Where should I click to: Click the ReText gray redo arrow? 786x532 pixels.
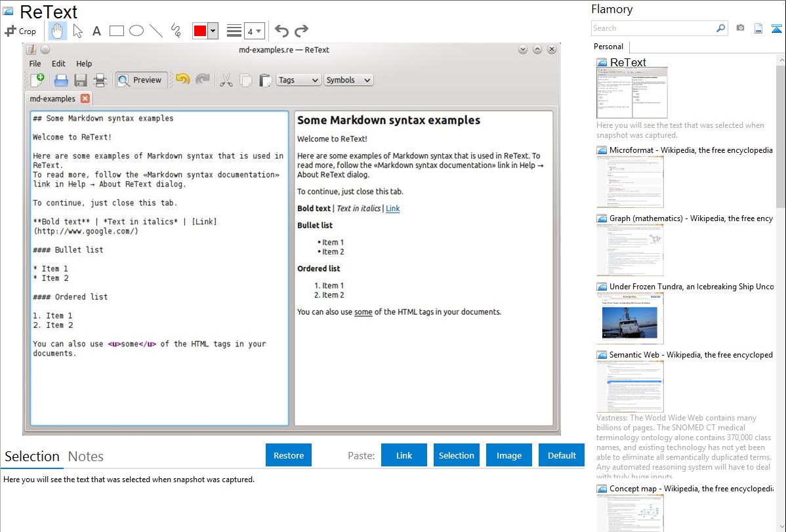203,79
